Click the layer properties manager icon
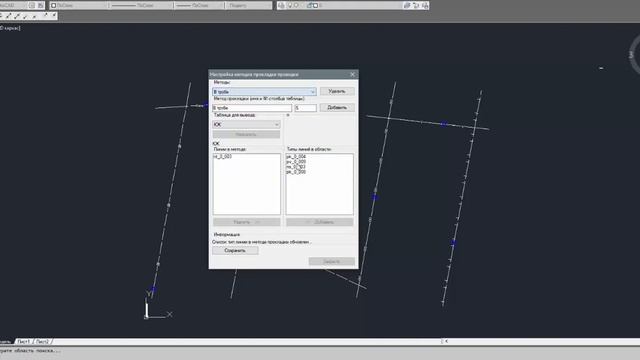 tap(281, 5)
